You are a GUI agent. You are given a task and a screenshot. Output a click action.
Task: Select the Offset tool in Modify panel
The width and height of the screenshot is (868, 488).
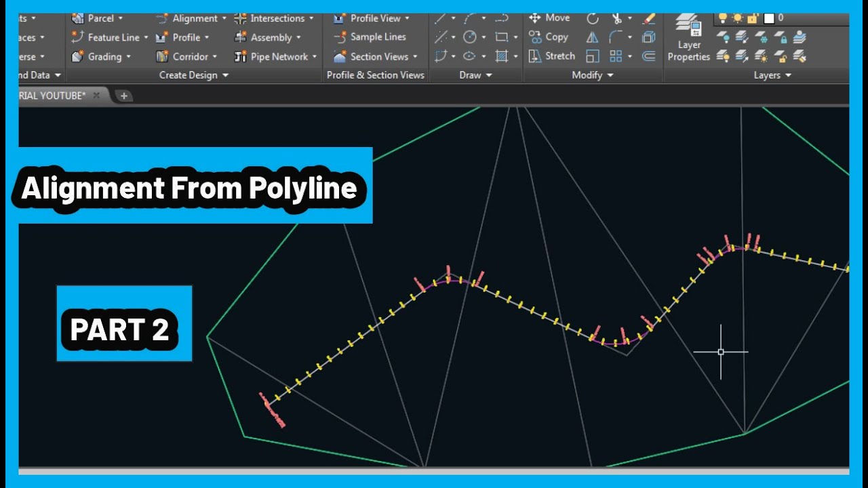click(649, 56)
